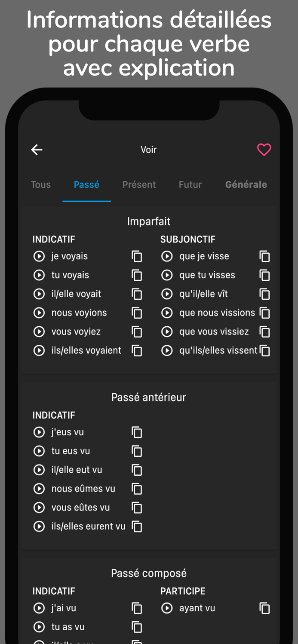
Task: Go back from the Voir page
Action: pyautogui.click(x=37, y=149)
